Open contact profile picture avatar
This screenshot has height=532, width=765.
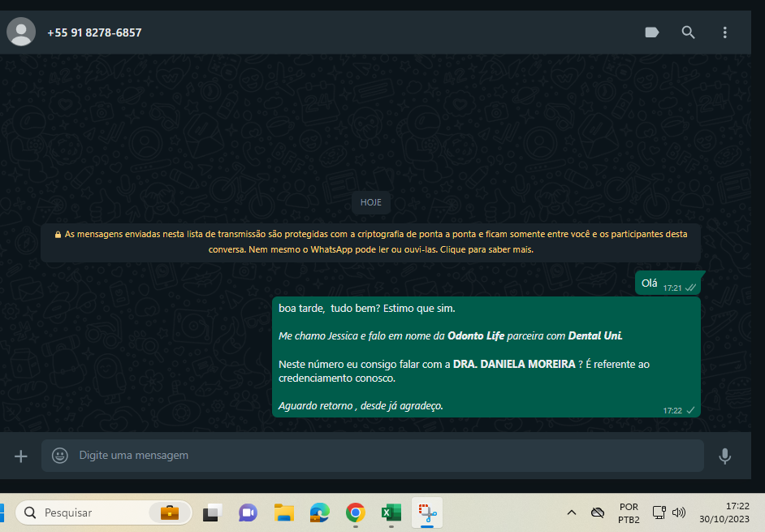tap(21, 32)
